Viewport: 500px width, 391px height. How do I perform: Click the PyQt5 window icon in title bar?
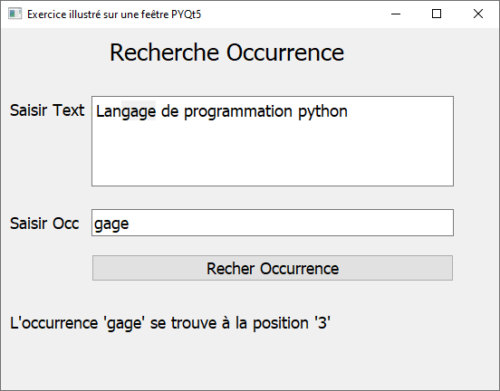pyautogui.click(x=15, y=14)
